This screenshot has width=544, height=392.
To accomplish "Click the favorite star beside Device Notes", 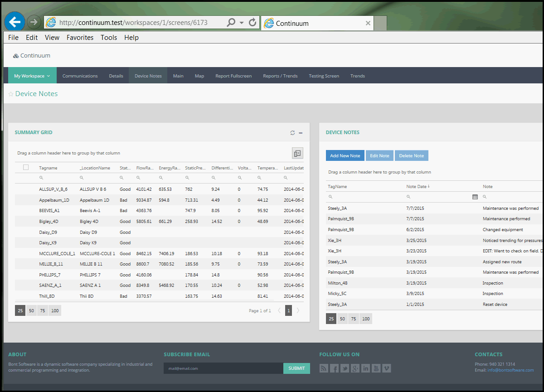I will point(11,94).
